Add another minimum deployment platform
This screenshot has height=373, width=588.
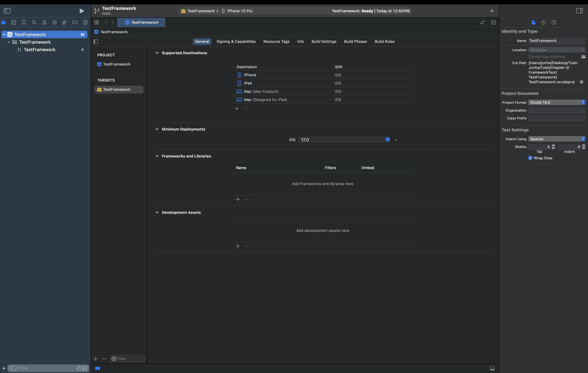coord(396,140)
